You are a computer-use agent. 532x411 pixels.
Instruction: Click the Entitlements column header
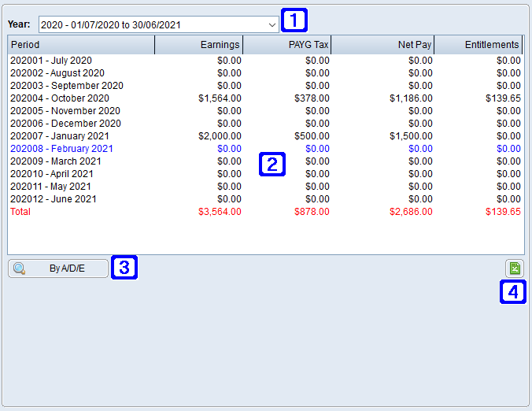click(x=478, y=45)
